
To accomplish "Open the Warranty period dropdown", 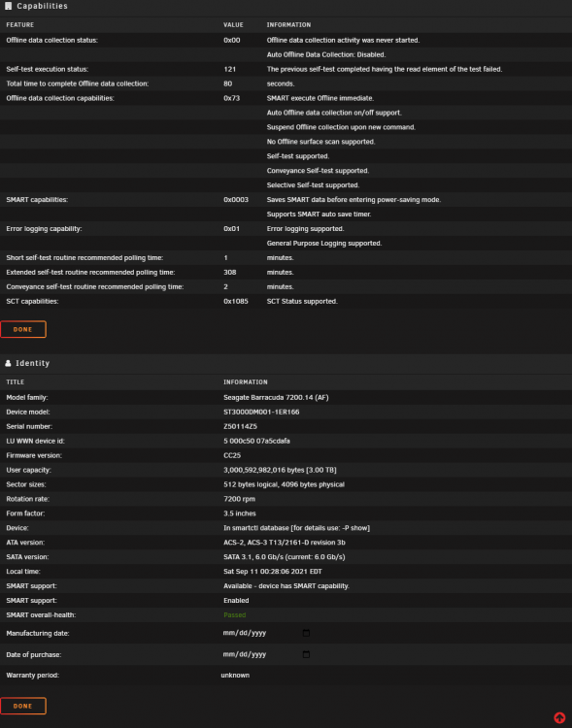I will click(x=235, y=675).
